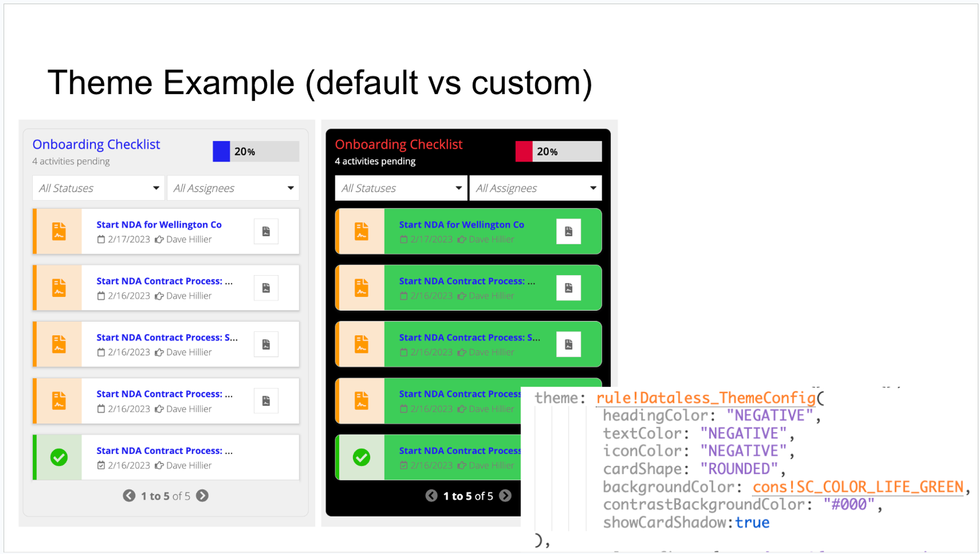Click the red 20% progress bar
Viewport: 980px width, 554px height.
point(558,151)
